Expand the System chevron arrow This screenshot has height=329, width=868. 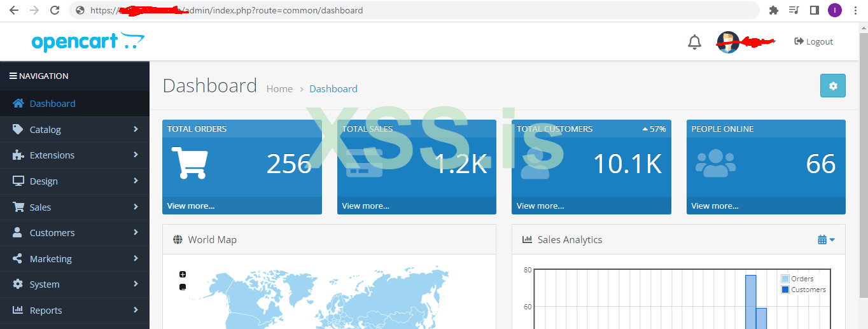click(136, 284)
